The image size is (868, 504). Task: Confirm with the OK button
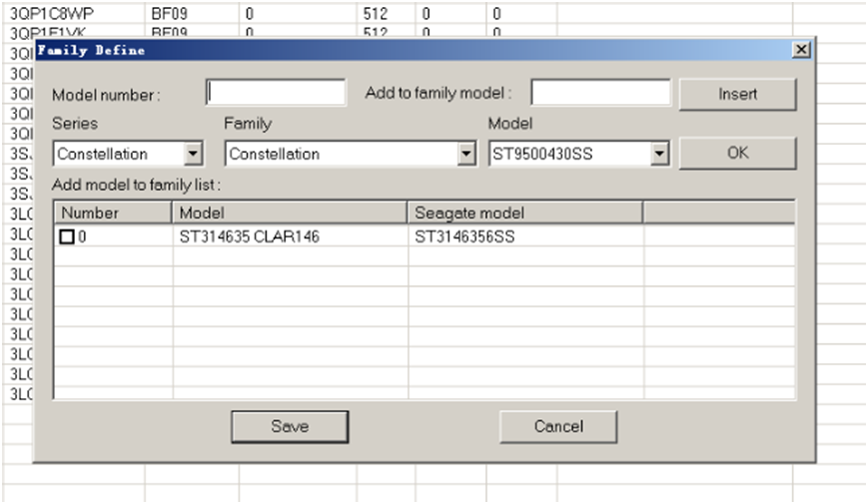coord(738,153)
